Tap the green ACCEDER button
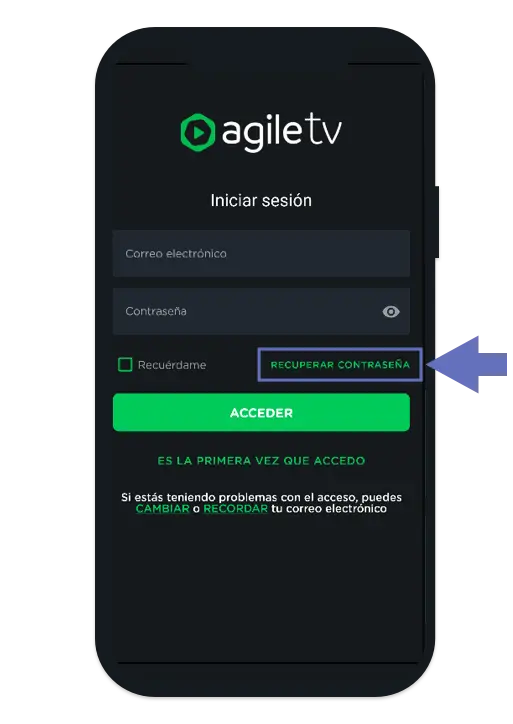The image size is (513, 724). click(261, 412)
